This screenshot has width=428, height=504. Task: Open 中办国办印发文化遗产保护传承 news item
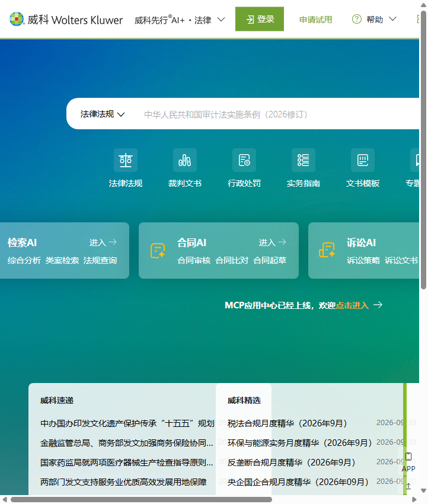point(127,423)
